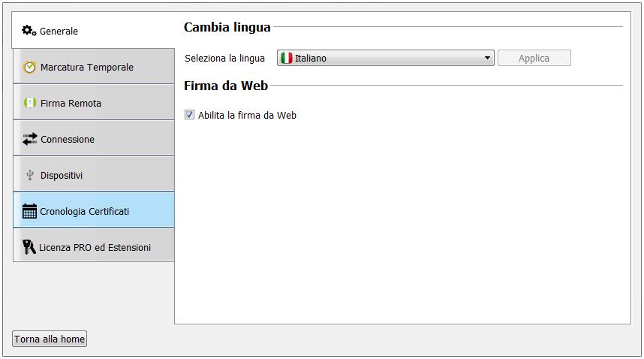Click the gears icon beside Generale
644x359 pixels.
pyautogui.click(x=29, y=31)
